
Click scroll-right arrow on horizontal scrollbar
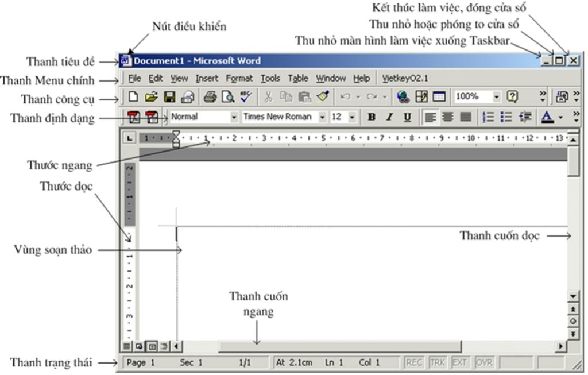click(x=561, y=346)
